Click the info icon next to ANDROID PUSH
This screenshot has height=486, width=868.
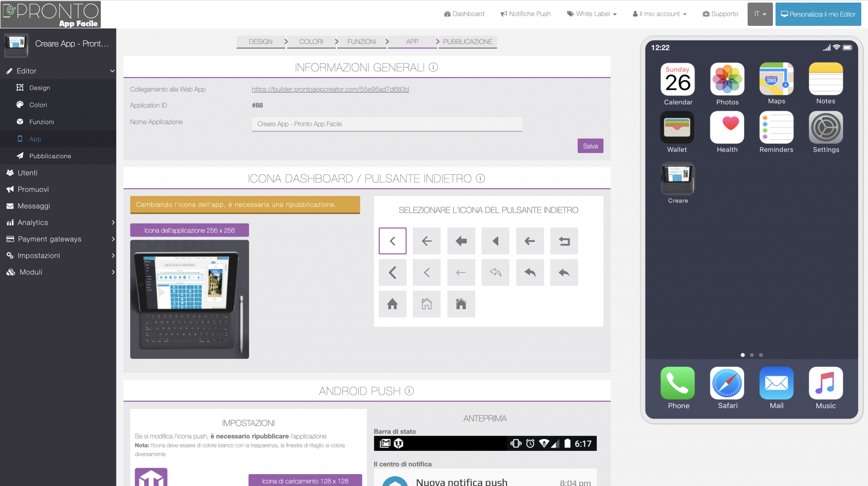coord(409,391)
